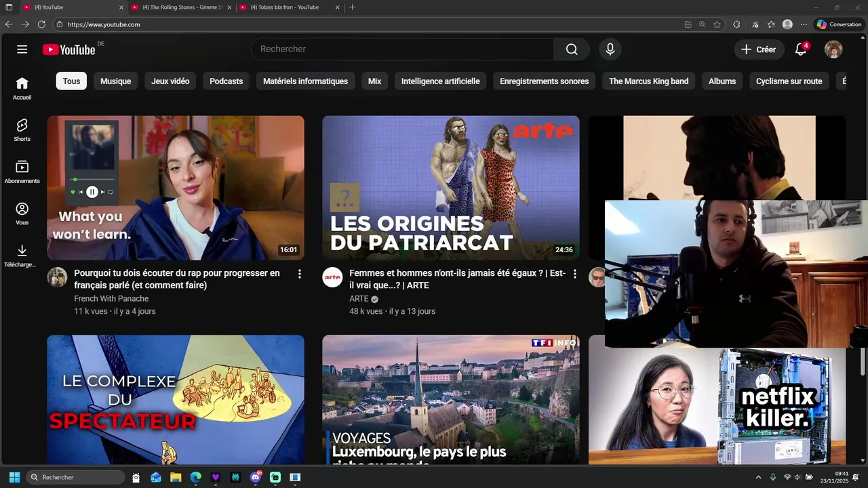Open the Edge browser profile icon
This screenshot has height=488, width=868.
(787, 24)
